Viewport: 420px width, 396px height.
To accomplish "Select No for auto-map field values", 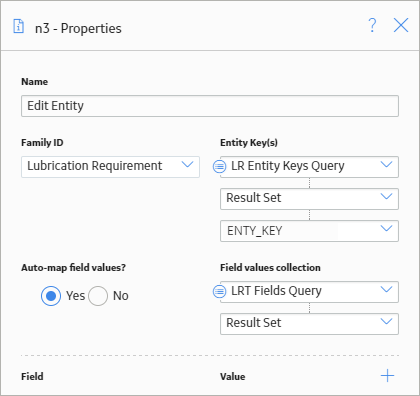I will (98, 296).
